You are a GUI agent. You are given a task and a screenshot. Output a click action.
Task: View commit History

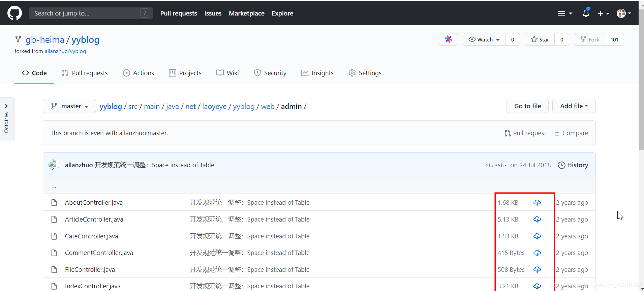(x=573, y=165)
